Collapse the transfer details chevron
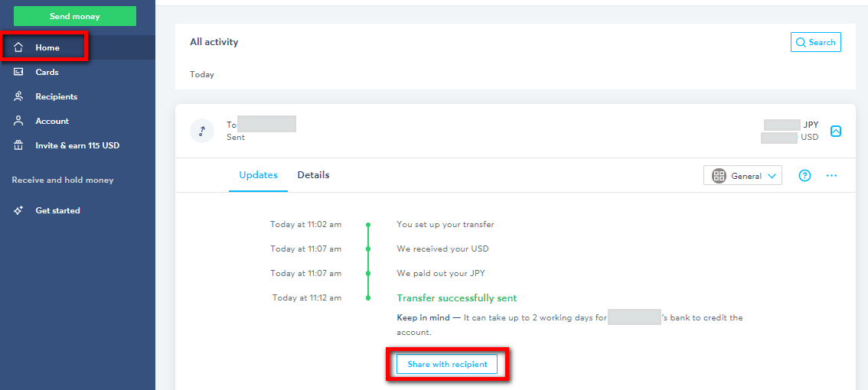Screen dimensions: 868x390 point(836,131)
